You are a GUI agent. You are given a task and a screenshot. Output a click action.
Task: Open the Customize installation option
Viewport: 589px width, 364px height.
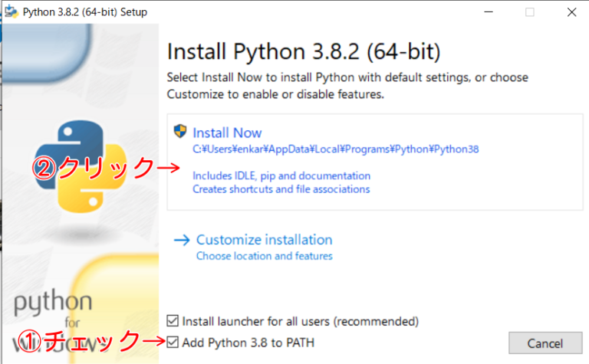tap(264, 240)
